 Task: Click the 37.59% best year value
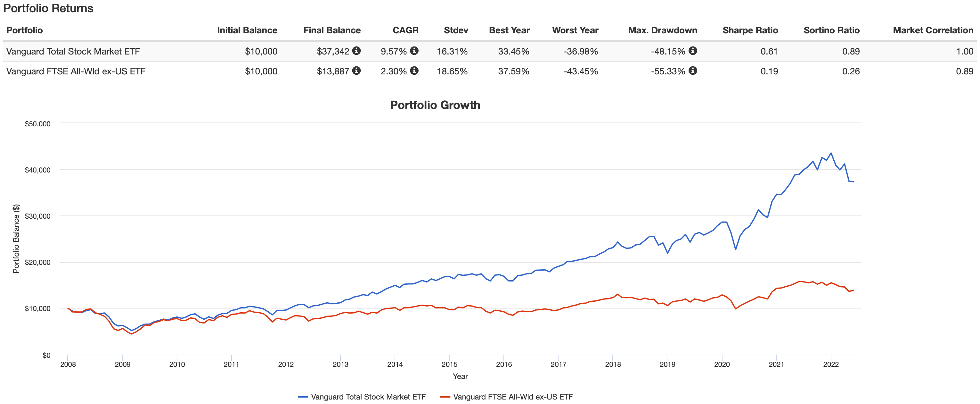click(x=514, y=71)
